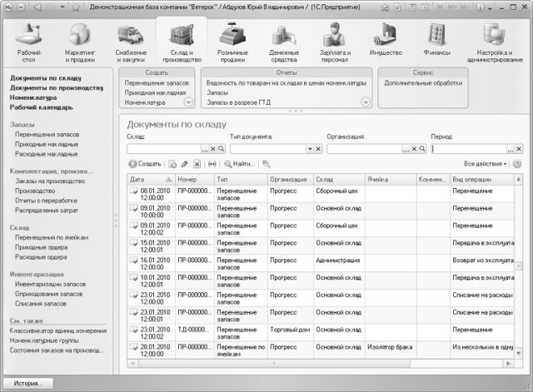Expand the Отчеты panel chevron
Image resolution: width=533 pixels, height=392 pixels.
(x=366, y=102)
